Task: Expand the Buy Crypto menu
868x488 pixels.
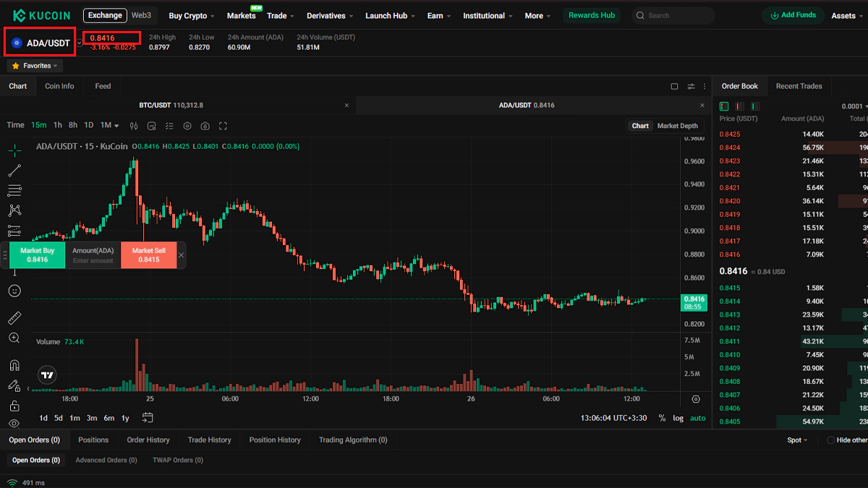Action: tap(192, 16)
